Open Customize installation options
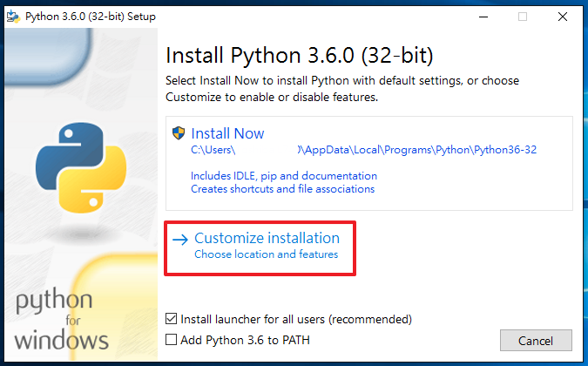This screenshot has width=588, height=366. click(x=267, y=238)
